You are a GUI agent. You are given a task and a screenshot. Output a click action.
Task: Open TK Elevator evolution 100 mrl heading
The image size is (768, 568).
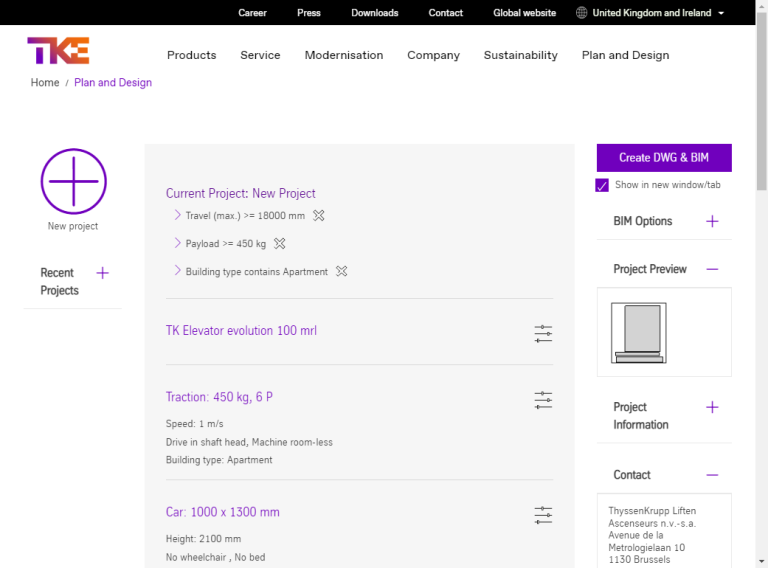tap(241, 331)
